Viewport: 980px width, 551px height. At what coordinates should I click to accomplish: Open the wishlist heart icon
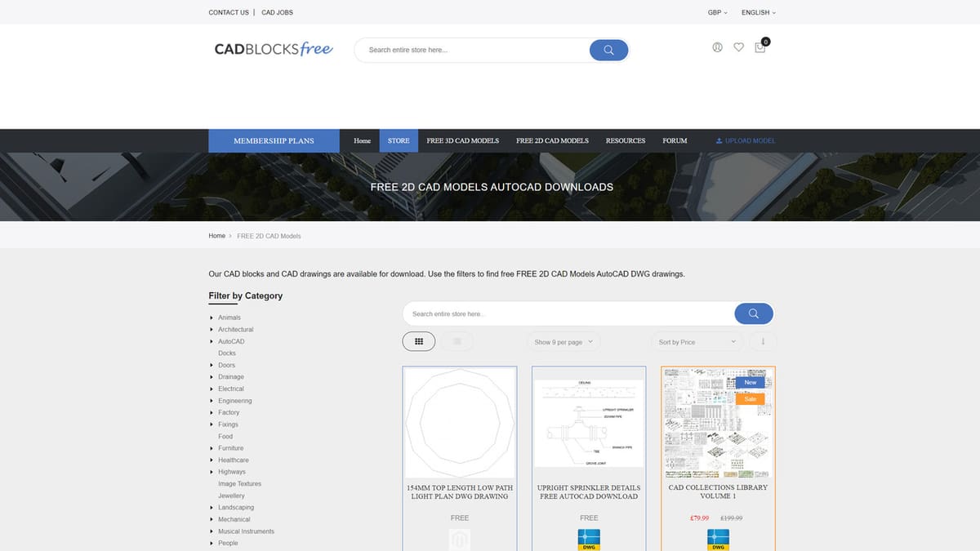click(738, 47)
